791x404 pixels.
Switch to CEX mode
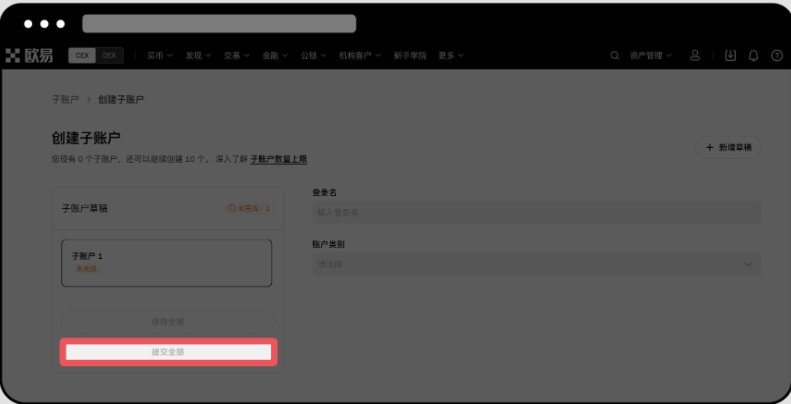tap(82, 56)
